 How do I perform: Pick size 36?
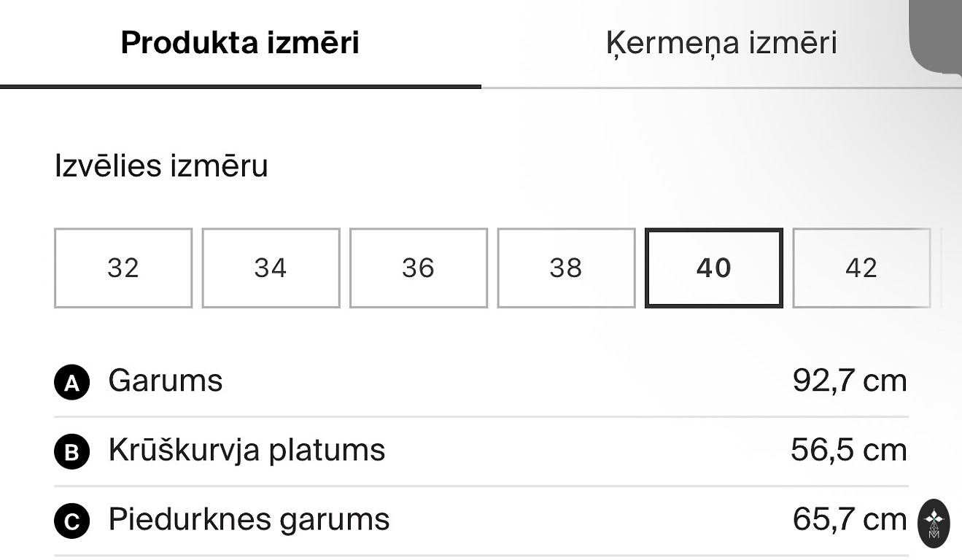[x=418, y=268]
